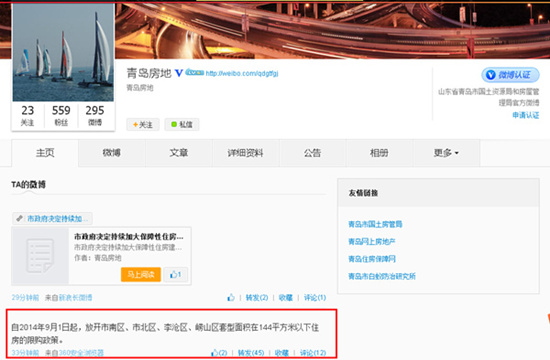Open the 360安全浏览器 source link
This screenshot has height=360, width=550.
(81, 353)
